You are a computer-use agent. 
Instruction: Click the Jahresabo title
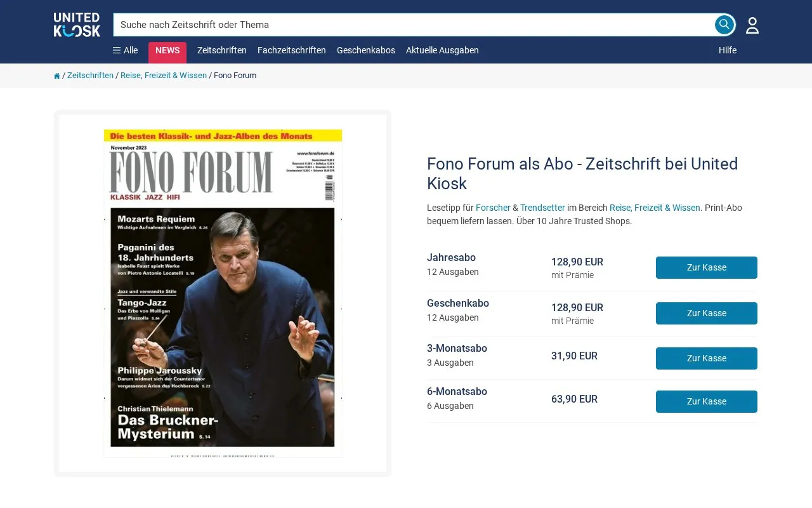click(451, 258)
